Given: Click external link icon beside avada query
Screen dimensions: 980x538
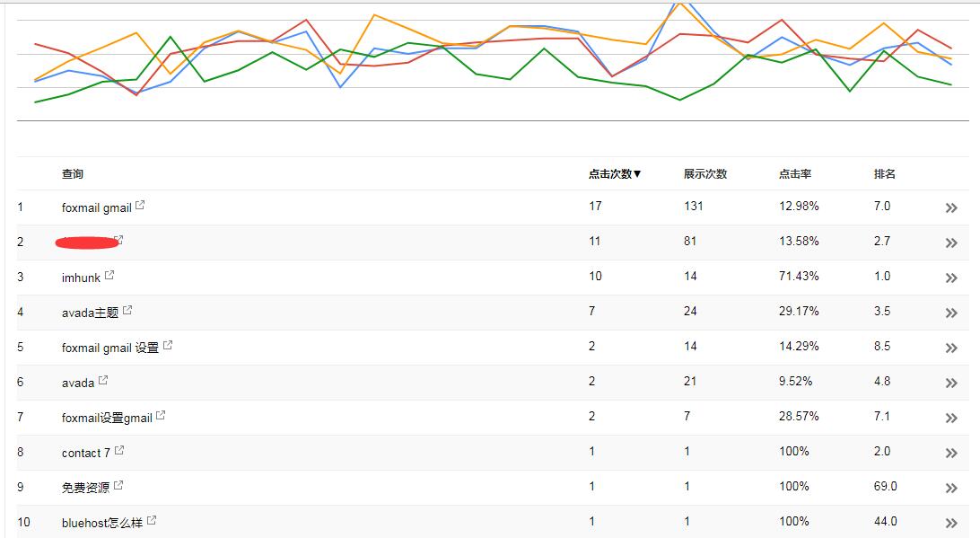Looking at the screenshot, I should pos(103,380).
